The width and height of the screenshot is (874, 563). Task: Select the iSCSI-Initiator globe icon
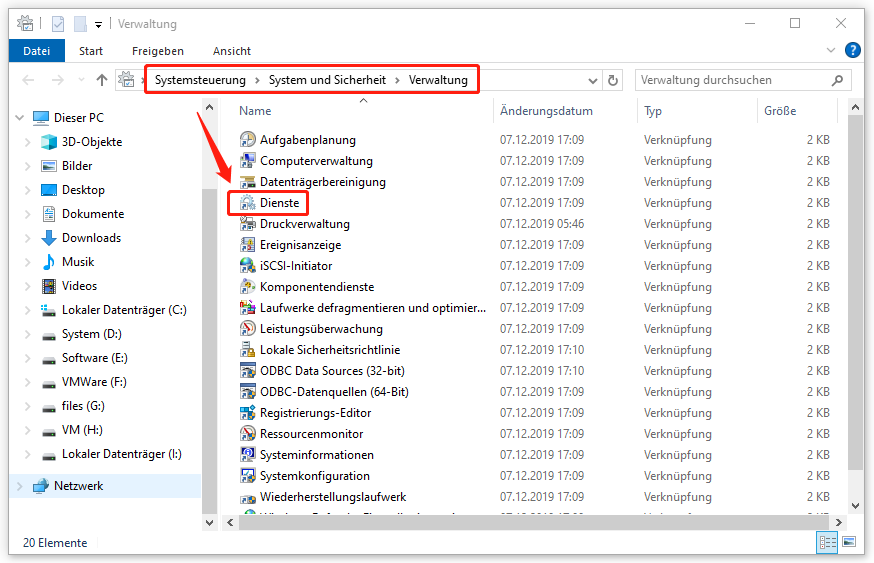[247, 266]
